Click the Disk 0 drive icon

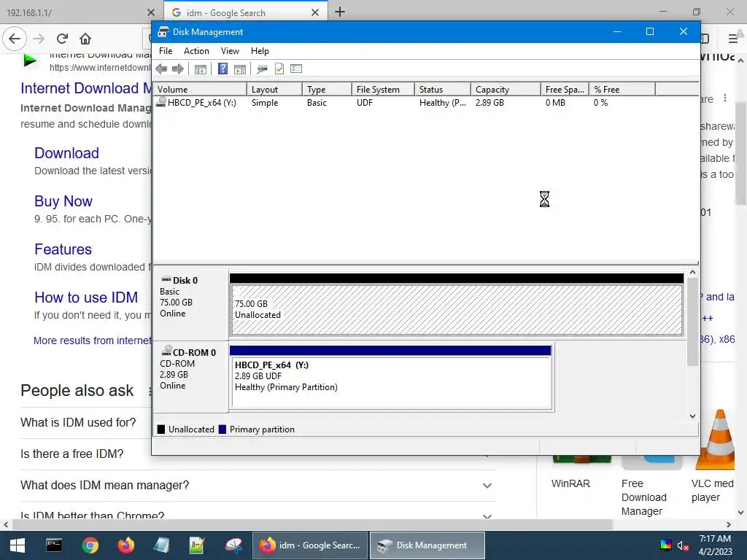(166, 279)
